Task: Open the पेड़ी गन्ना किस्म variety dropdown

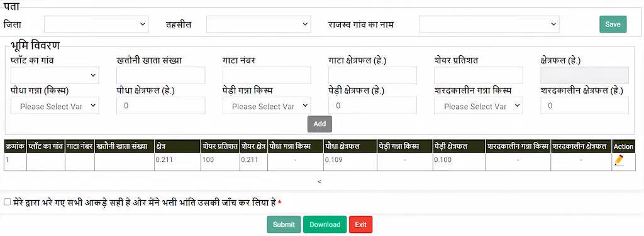Action: click(267, 105)
